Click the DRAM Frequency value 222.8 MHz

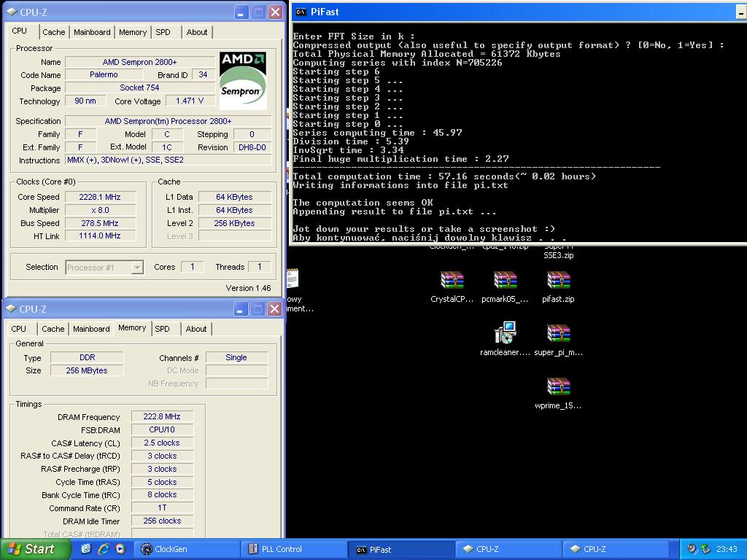coord(162,416)
